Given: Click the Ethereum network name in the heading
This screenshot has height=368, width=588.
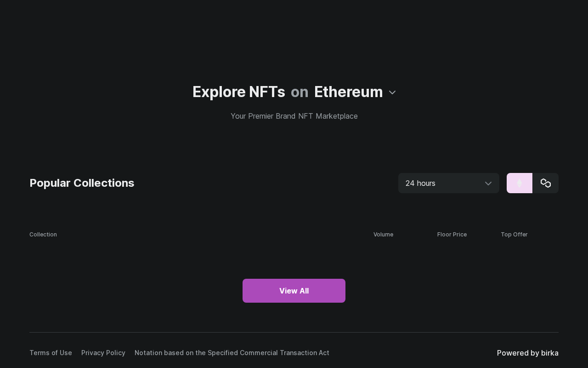Looking at the screenshot, I should click(348, 92).
